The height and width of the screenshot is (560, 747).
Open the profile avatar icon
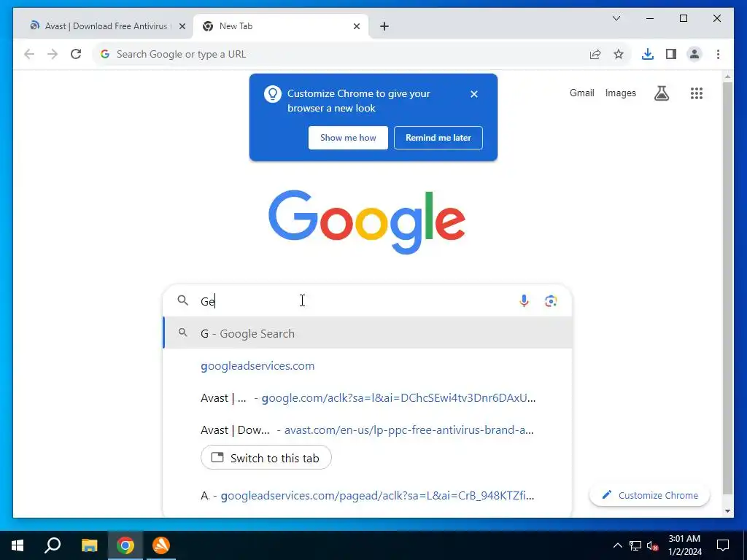coord(694,54)
